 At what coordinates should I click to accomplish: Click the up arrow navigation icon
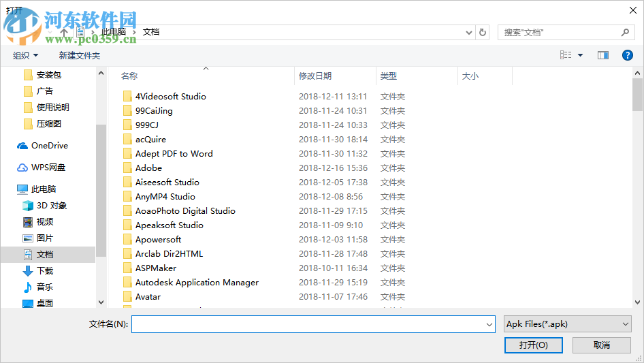(64, 32)
